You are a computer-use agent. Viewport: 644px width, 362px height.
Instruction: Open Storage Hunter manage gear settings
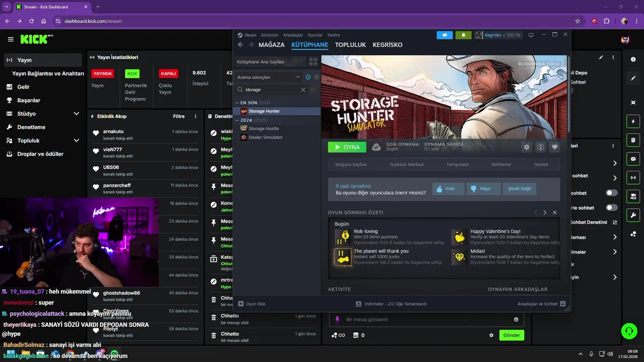click(x=527, y=147)
